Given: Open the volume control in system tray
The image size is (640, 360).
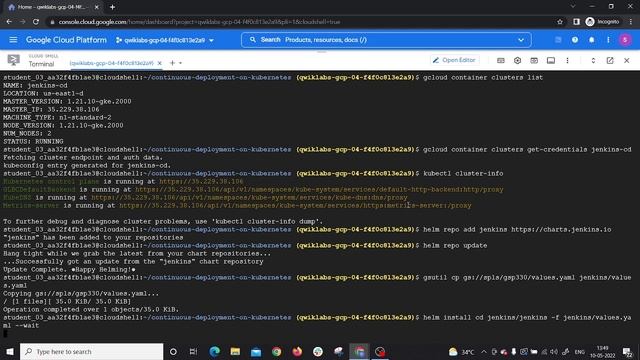Looking at the screenshot, I should [554, 351].
